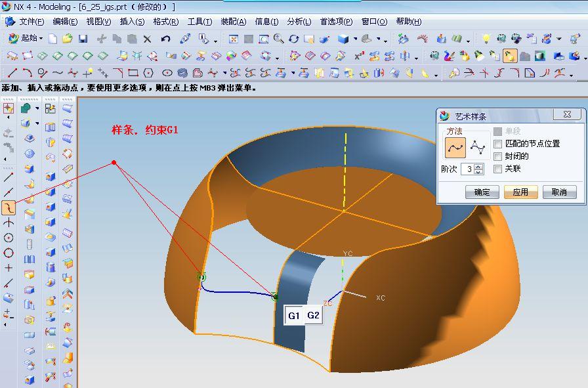Screen dimensions: 588x388
Task: Select the G2 constraint button
Action: 313,315
